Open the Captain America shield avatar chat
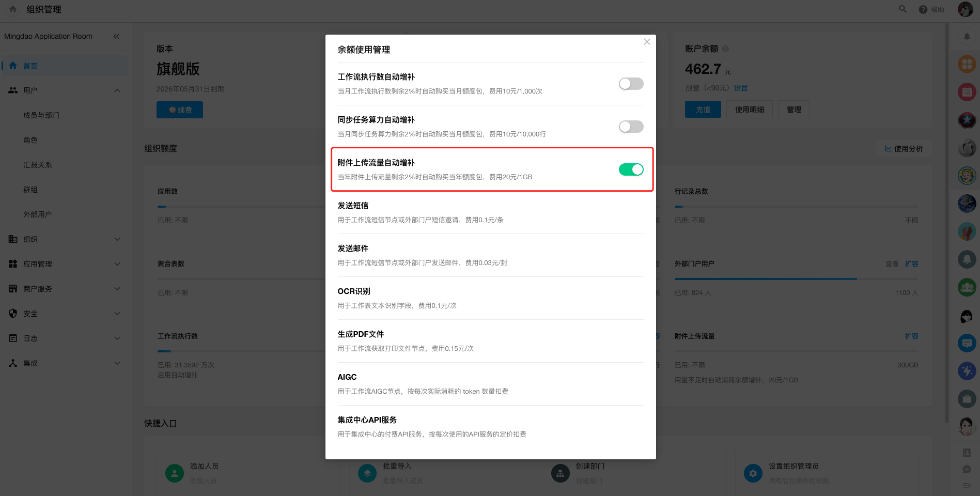The image size is (980, 496). coord(967,120)
